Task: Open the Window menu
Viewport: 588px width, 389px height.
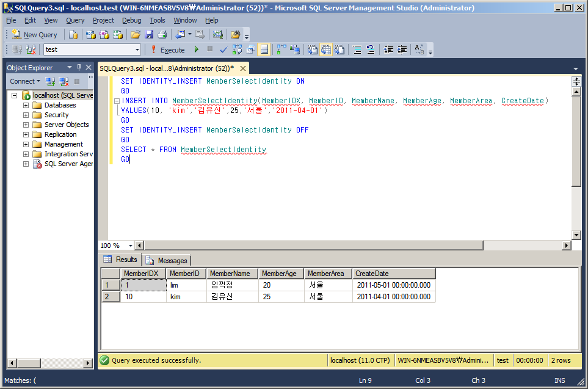Action: click(x=185, y=20)
